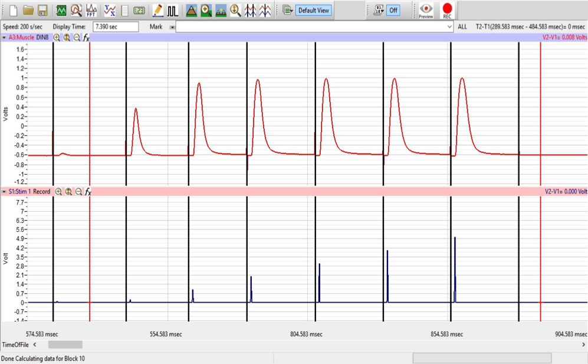
Task: Open the Mark dropdown
Action: point(172,27)
